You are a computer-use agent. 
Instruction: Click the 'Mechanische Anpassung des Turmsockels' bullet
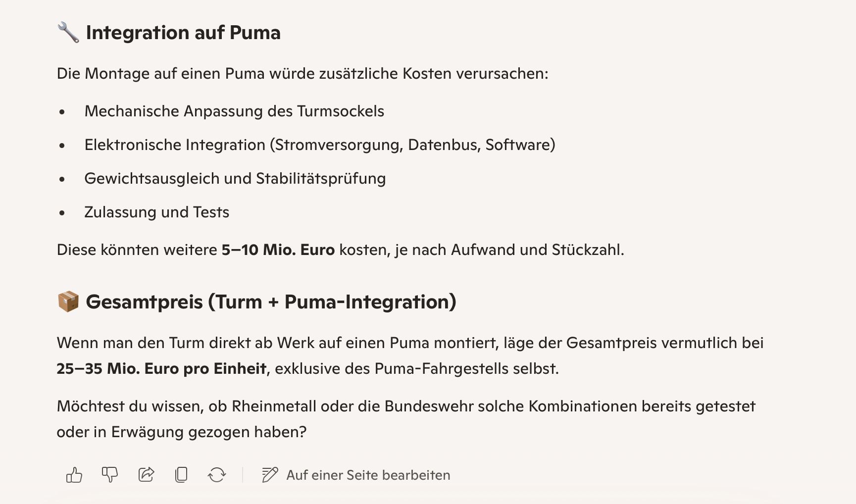point(234,111)
